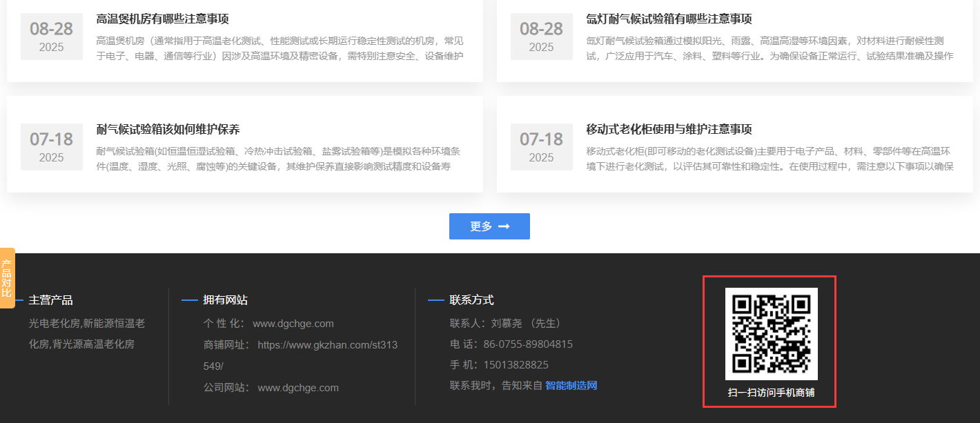Click the 07-18 date block beside 移动式老化柜 article

pos(541,147)
